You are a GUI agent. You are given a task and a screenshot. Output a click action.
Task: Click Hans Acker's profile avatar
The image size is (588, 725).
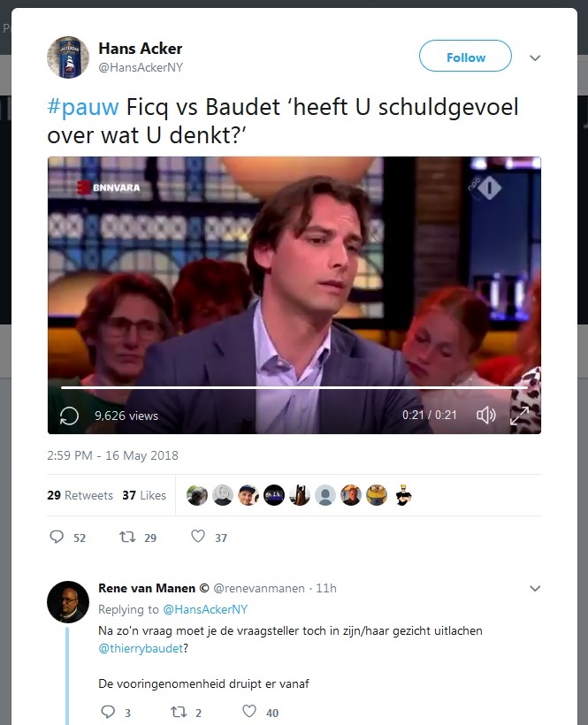[68, 57]
